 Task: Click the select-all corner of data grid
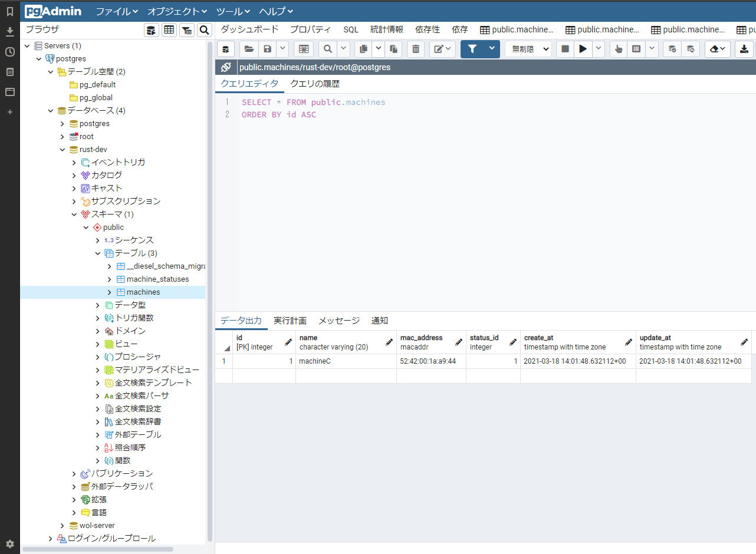tap(224, 342)
